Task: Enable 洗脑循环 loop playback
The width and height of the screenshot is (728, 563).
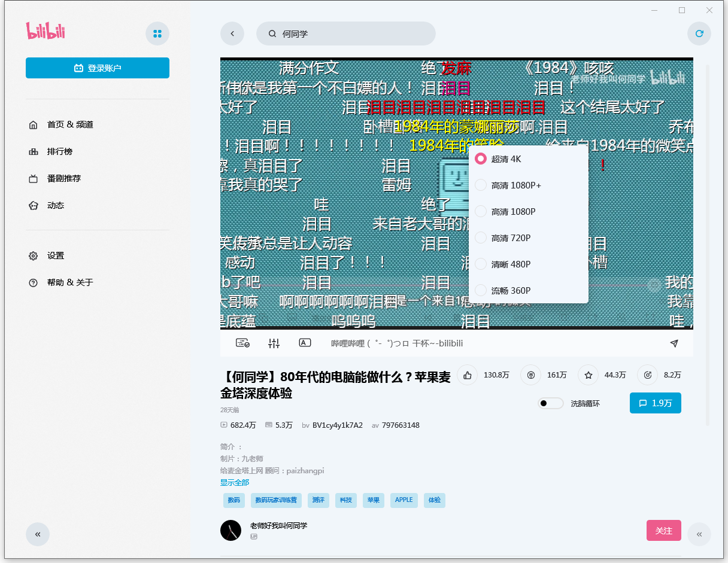Action: point(550,403)
